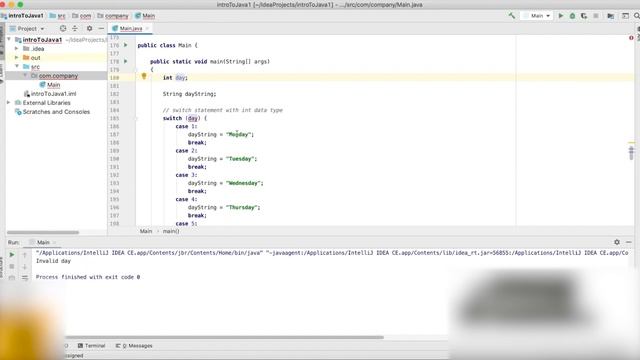Screen dimensions: 640x360
Task: Click the introToJava1 breadcrumb
Action: click(22, 16)
